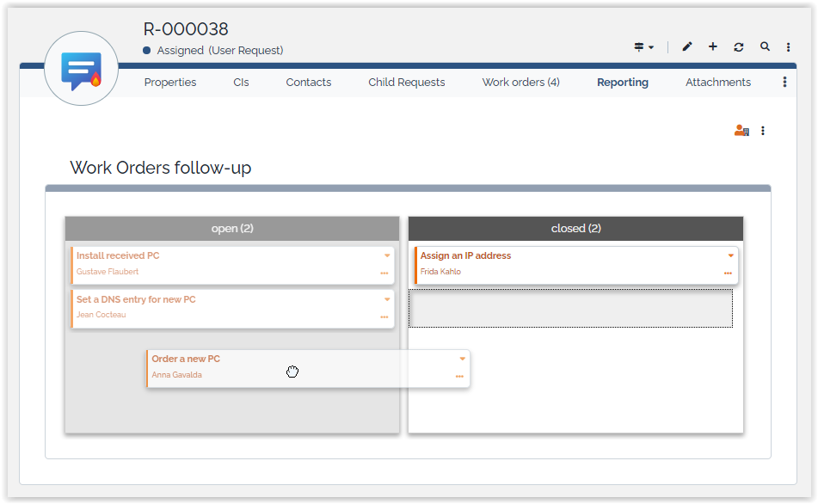
Task: Expand the 'Assign an IP address' card arrow
Action: [x=731, y=256]
